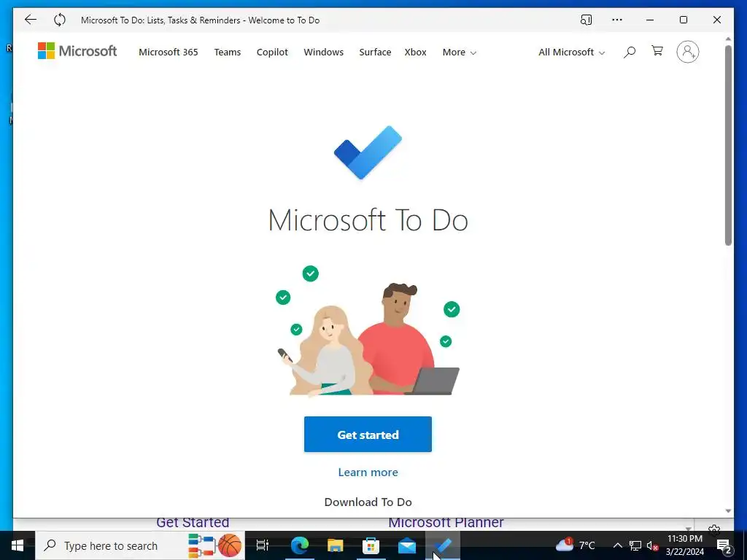747x560 pixels.
Task: Click the taskbar search box
Action: (140, 545)
